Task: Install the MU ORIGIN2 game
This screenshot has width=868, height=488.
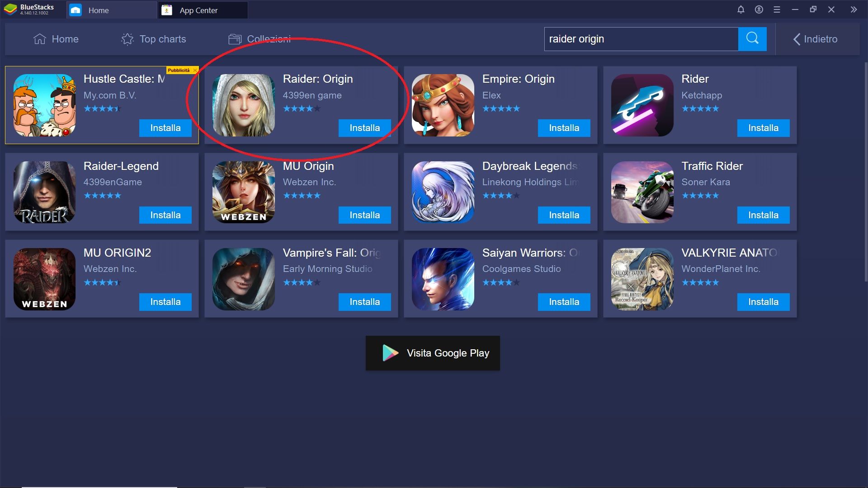Action: [x=166, y=301]
